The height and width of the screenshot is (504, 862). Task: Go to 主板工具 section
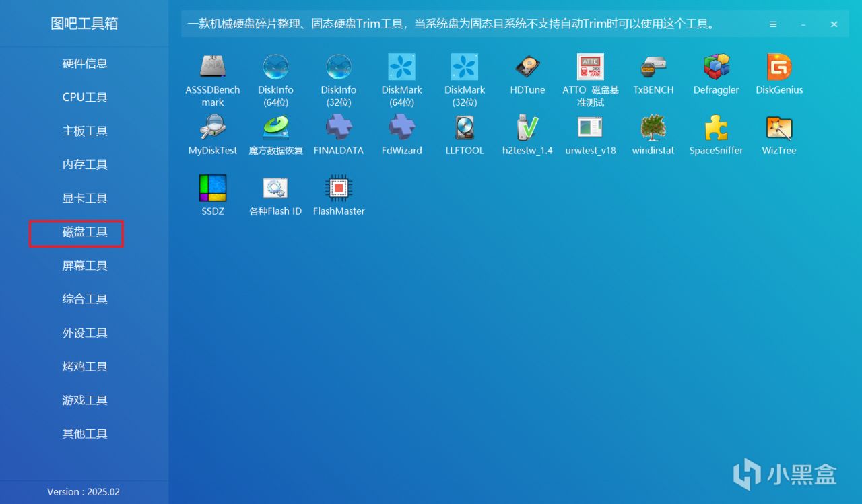(x=85, y=131)
